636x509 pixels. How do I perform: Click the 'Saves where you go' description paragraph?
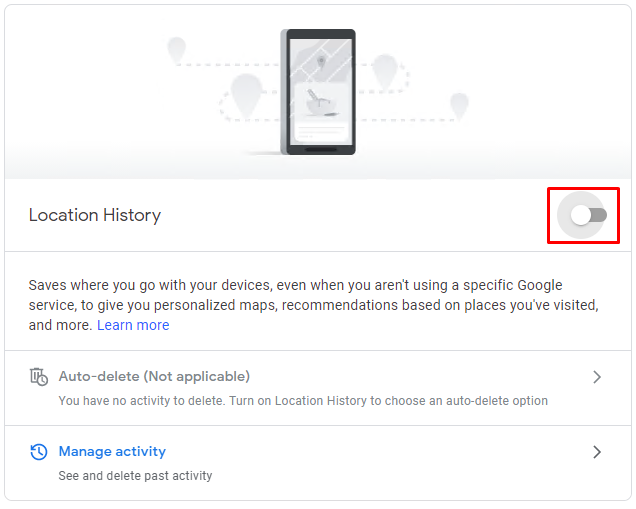(x=314, y=305)
